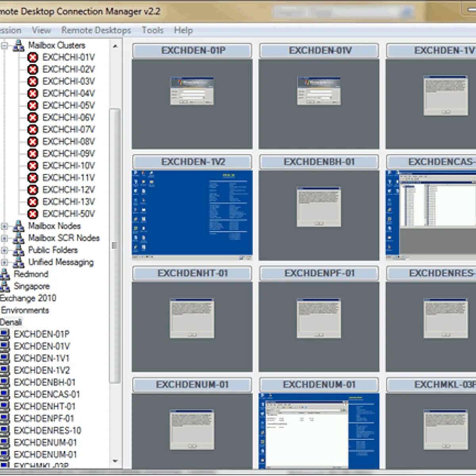Click the computer icon beside EXCHDEN-1V1
Screen dimensions: 476x476
click(x=5, y=359)
